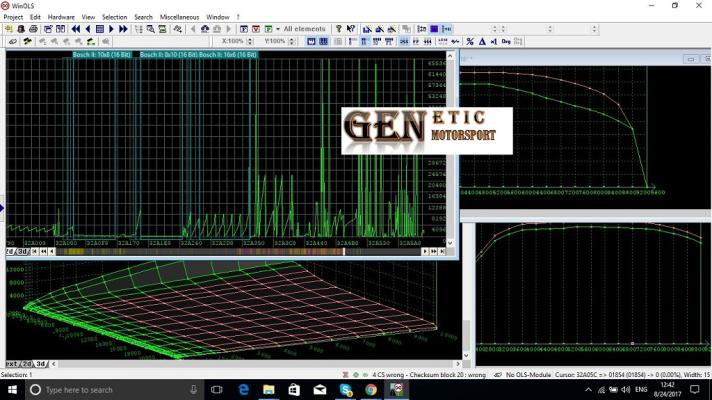Click the magnifier search icon in the toolbar

[149, 29]
